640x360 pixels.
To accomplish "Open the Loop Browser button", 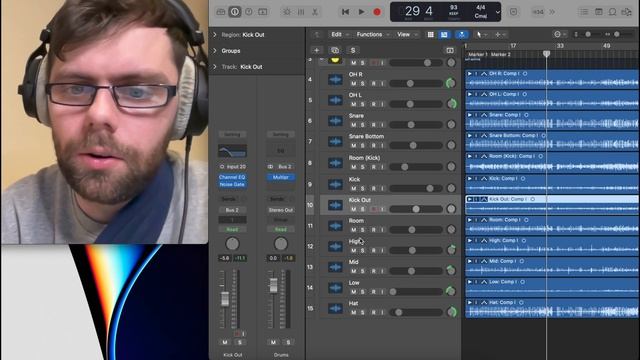I will (613, 12).
